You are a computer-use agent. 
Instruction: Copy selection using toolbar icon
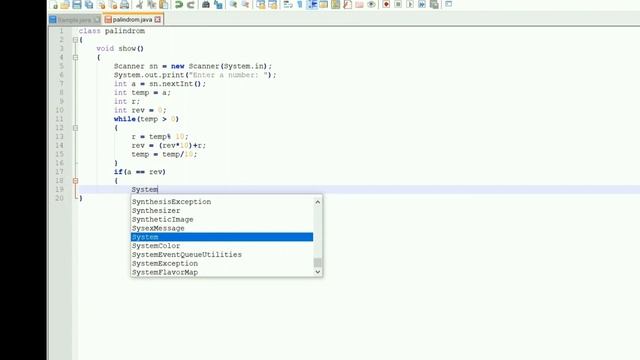[152, 4]
